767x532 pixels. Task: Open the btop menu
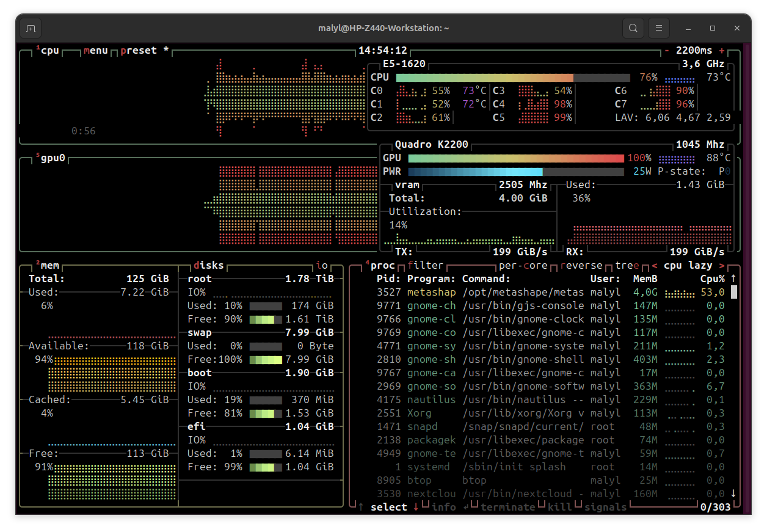[x=96, y=50]
